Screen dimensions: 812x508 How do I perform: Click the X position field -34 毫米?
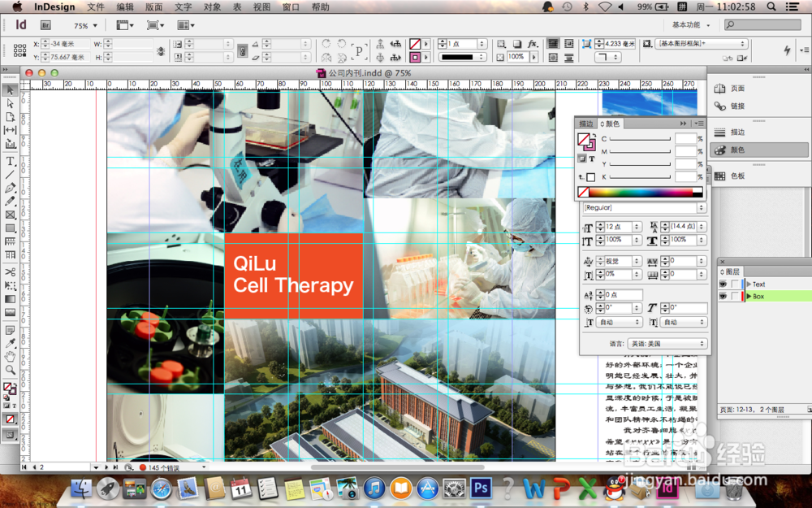[70, 44]
